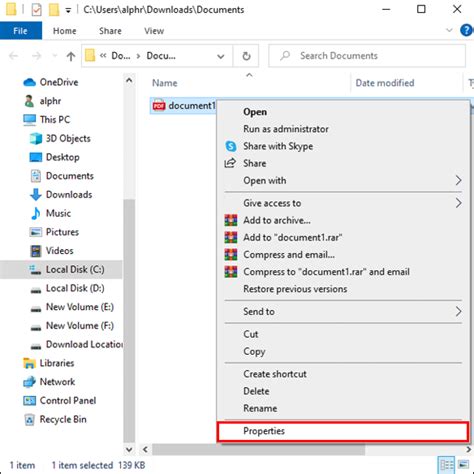Viewport: 474px width, 474px height.
Task: Click WinRAR icon beside Add to "document1.rar"
Action: 231,238
